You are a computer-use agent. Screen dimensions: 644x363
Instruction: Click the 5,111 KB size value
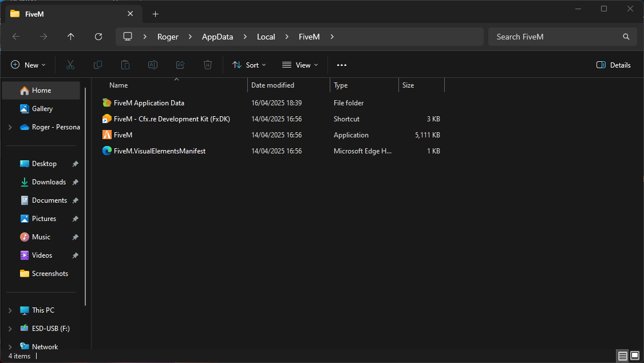(x=427, y=135)
